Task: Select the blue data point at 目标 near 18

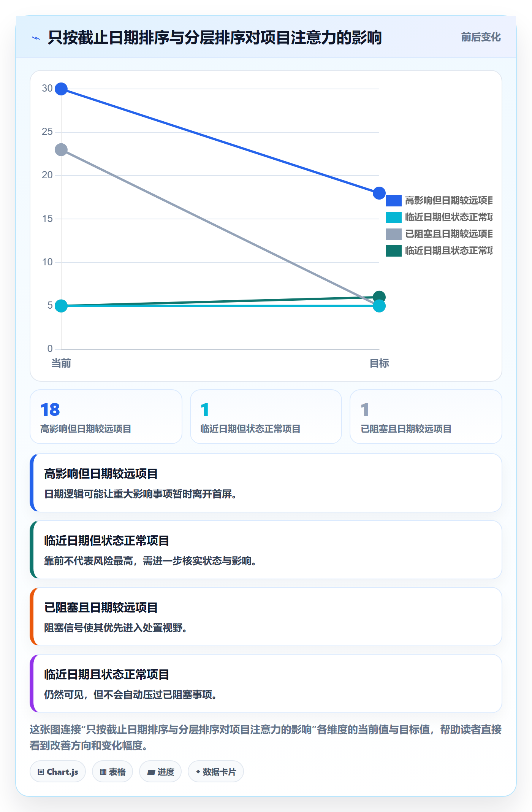Action: click(x=379, y=193)
